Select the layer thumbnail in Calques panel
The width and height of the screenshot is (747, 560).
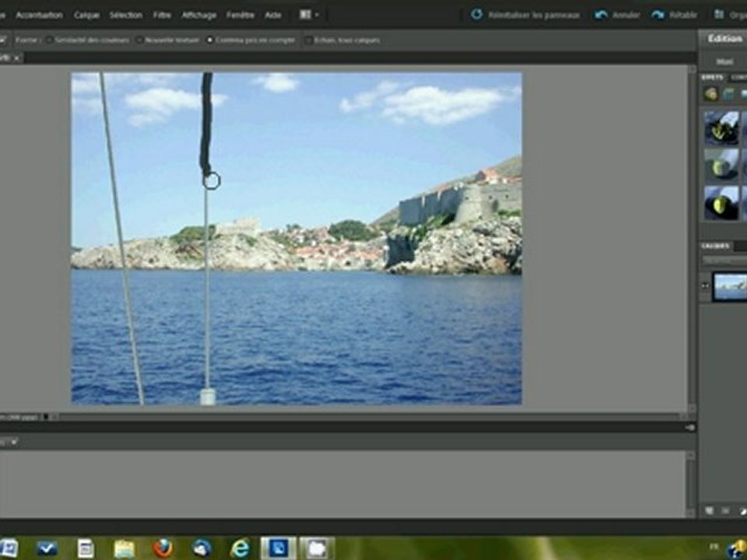[730, 285]
